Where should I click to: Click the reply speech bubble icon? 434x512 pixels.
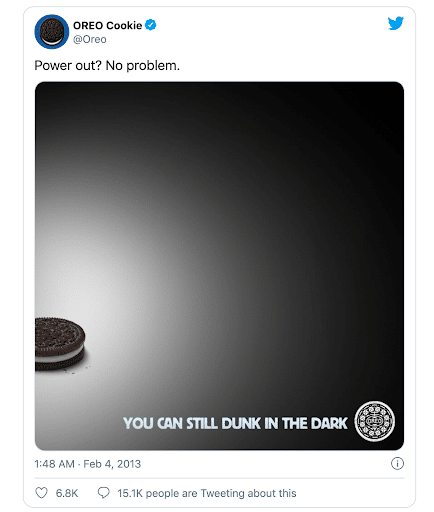(103, 493)
